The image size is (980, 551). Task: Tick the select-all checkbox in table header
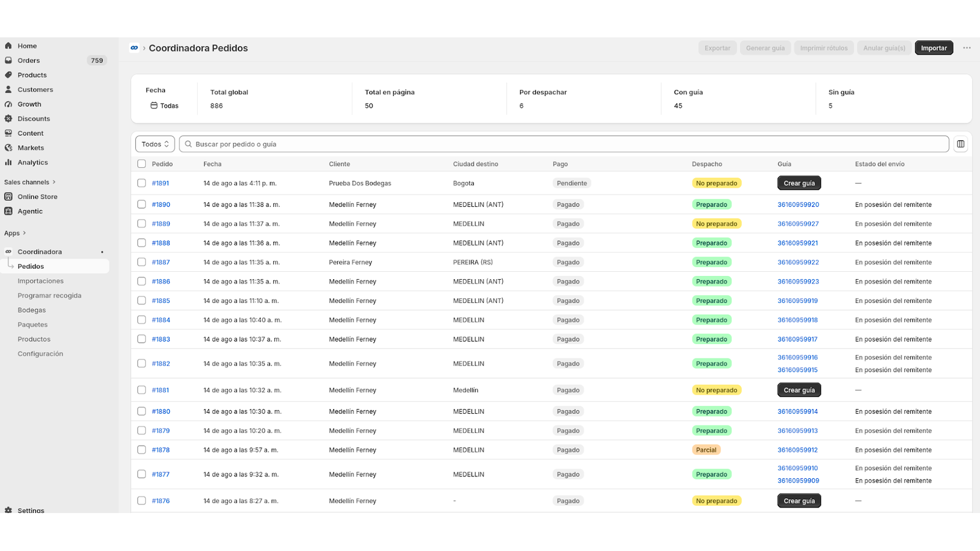141,163
